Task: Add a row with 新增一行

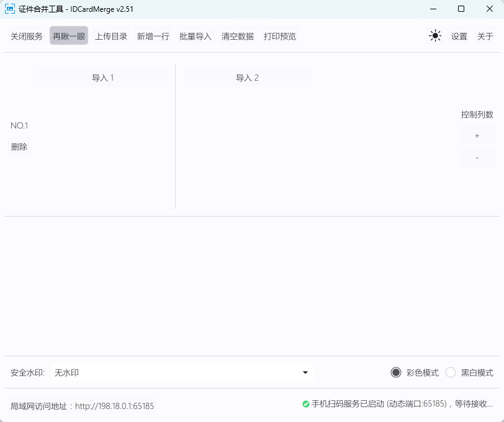Action: [153, 36]
